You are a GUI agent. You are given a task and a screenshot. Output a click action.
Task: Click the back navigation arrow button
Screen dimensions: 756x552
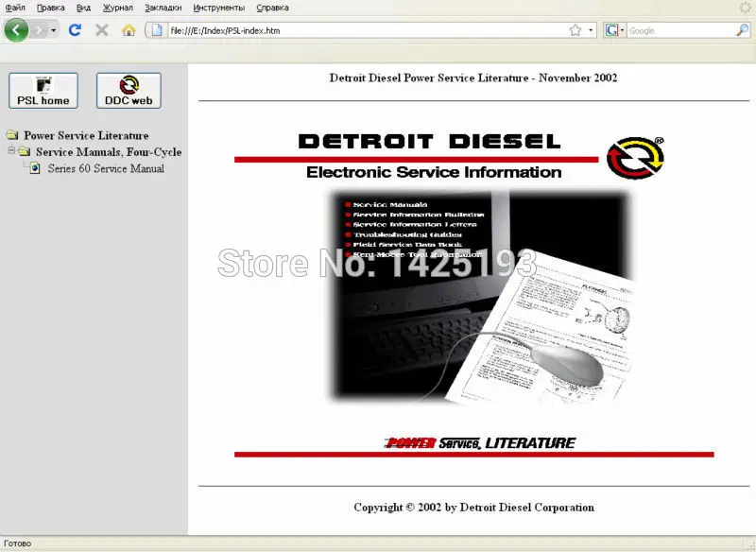tap(15, 29)
